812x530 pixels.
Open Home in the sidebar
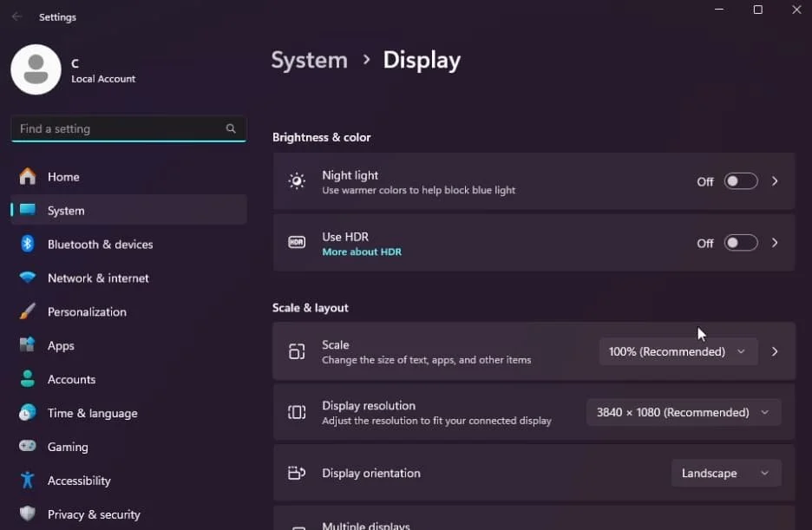(128, 176)
